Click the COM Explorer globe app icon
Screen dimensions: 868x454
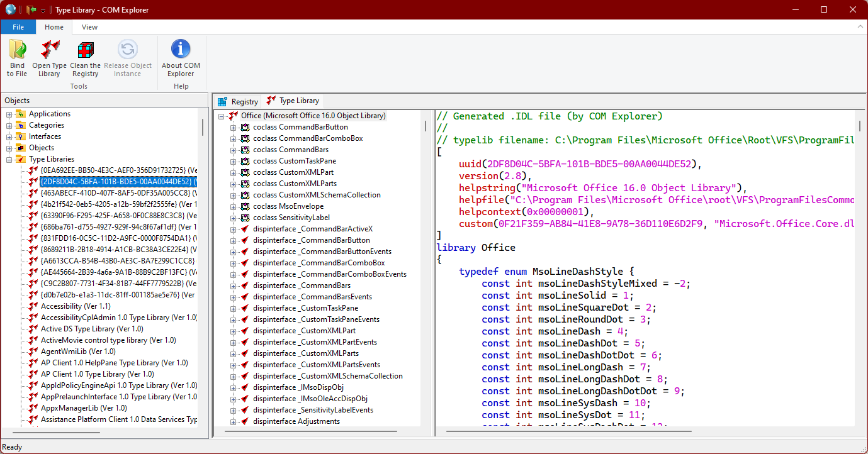pos(11,9)
